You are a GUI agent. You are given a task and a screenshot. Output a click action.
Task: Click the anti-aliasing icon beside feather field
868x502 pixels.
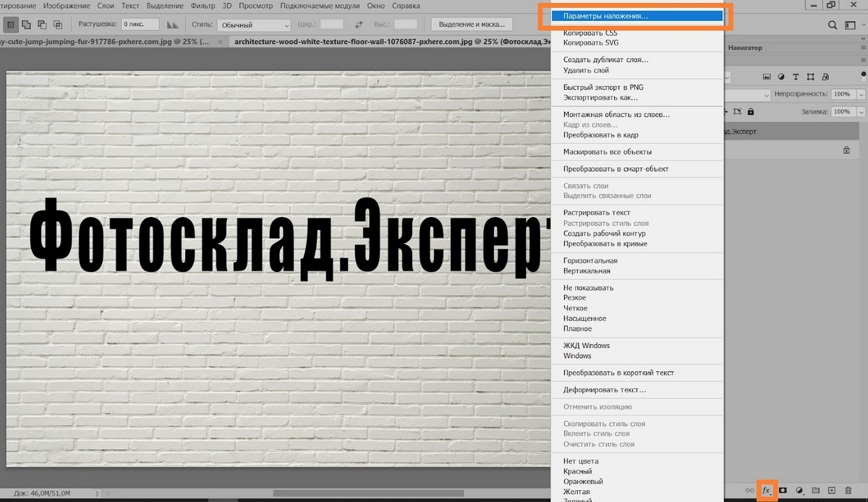click(x=173, y=25)
